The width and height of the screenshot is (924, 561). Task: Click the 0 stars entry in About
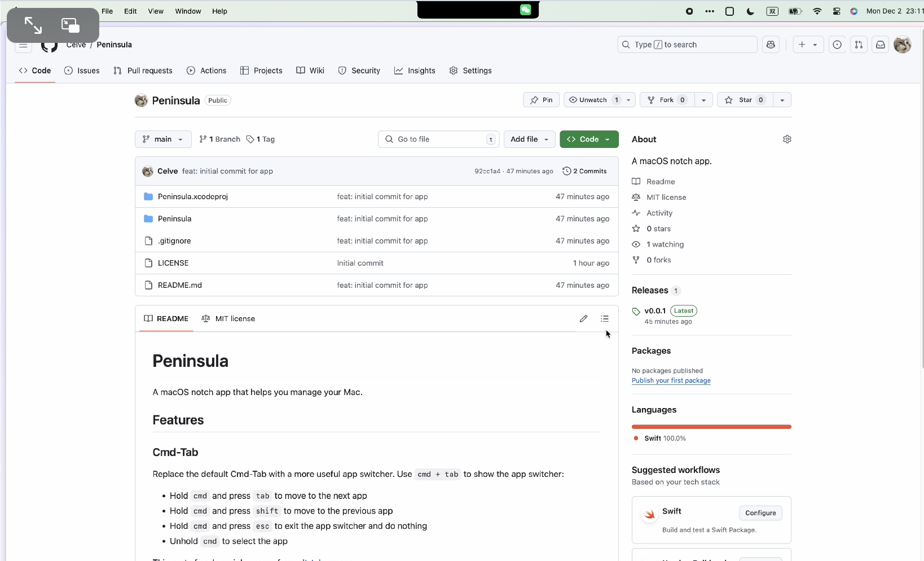(652, 229)
